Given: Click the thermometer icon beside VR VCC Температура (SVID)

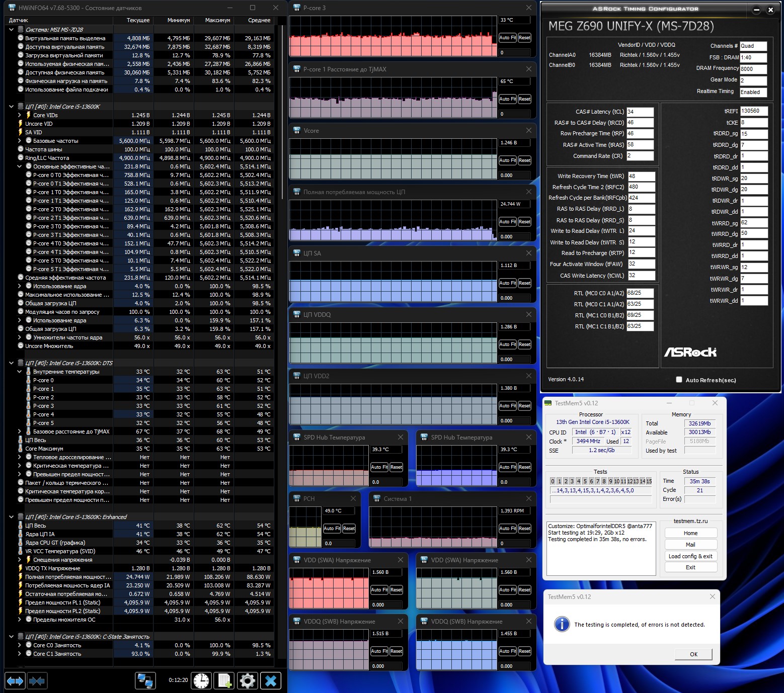Looking at the screenshot, I should click(x=21, y=551).
